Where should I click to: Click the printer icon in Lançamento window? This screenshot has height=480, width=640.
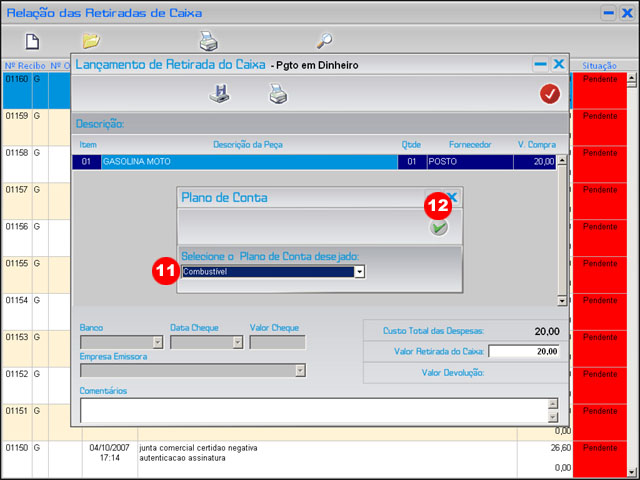point(277,94)
